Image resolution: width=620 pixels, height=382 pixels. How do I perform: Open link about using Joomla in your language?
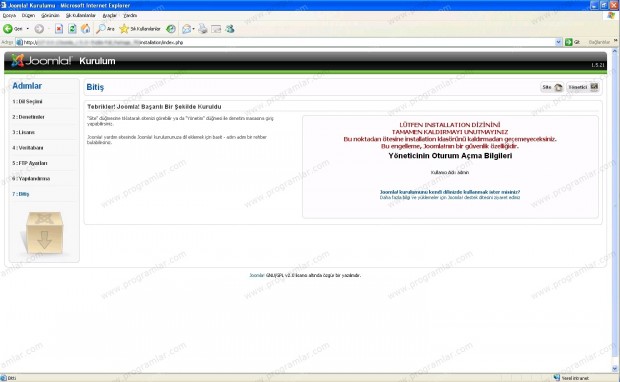click(450, 192)
